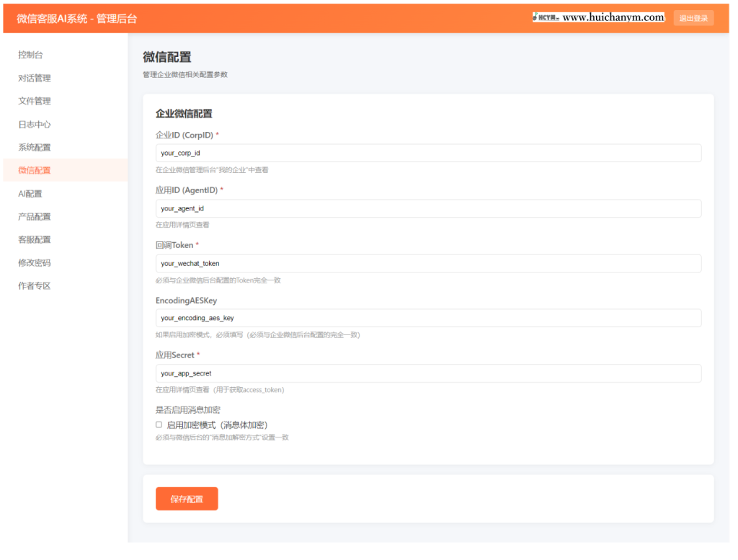Click into the EncodingAESKey field
The width and height of the screenshot is (738, 560).
tap(428, 318)
